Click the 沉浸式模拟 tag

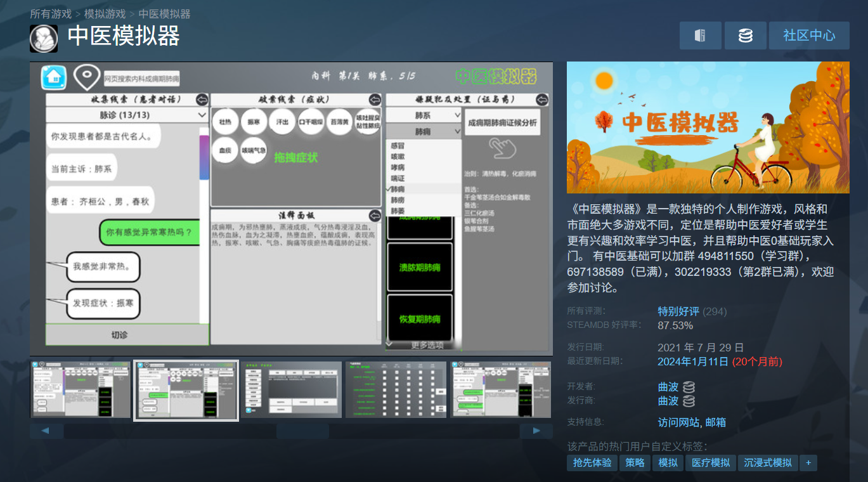[x=768, y=463]
